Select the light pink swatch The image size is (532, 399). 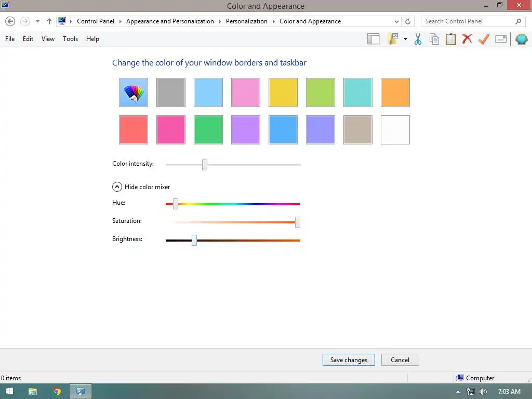pyautogui.click(x=246, y=92)
